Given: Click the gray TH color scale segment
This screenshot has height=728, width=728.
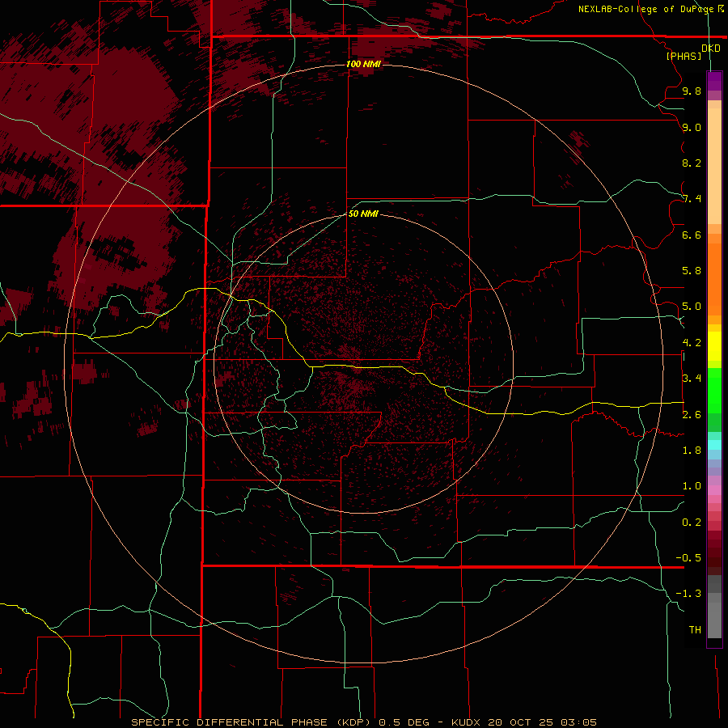Looking at the screenshot, I should (x=714, y=620).
